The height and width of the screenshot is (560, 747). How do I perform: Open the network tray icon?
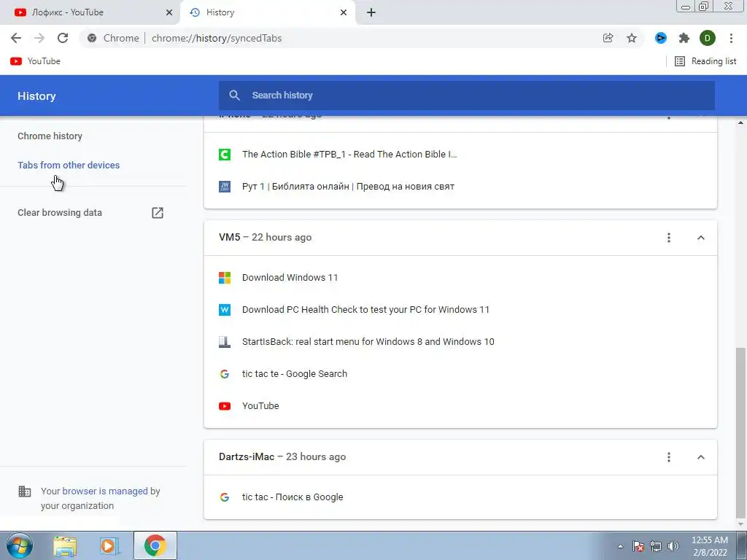tap(656, 546)
